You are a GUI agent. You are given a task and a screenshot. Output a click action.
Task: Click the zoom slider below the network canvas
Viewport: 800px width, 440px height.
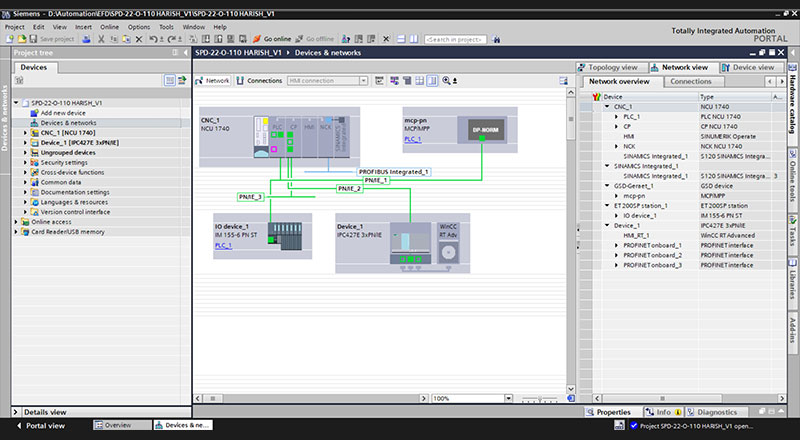tap(540, 399)
